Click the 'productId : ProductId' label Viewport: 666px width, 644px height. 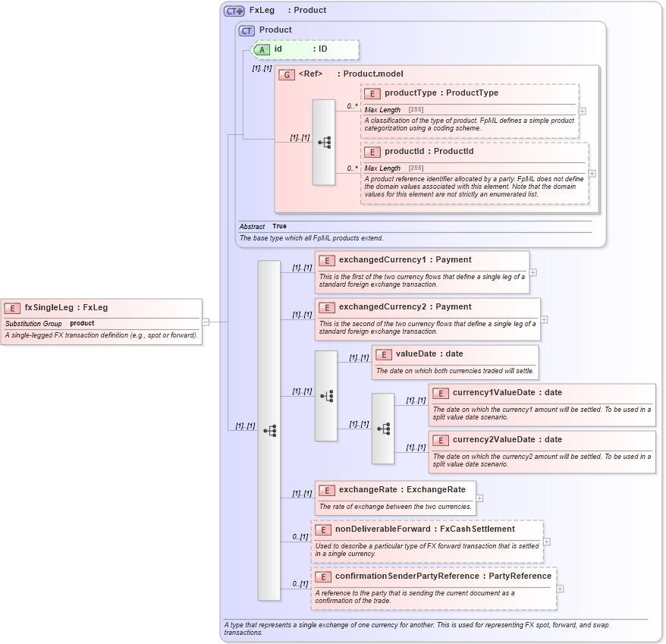tap(429, 151)
